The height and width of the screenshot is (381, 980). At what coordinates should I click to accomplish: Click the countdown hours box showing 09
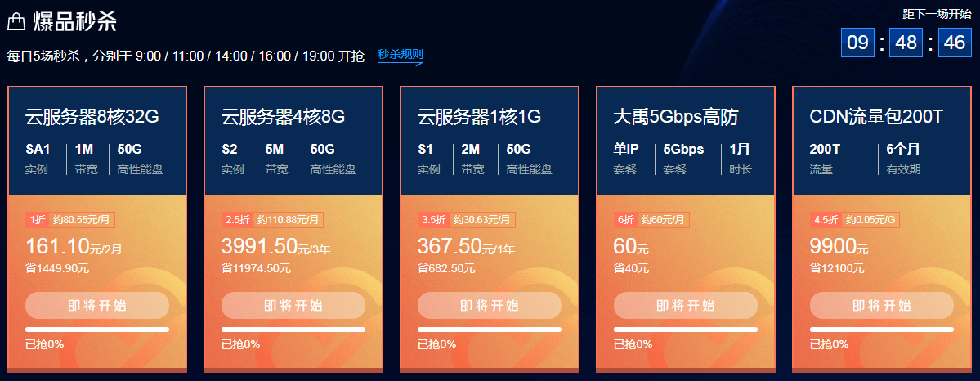tap(857, 43)
